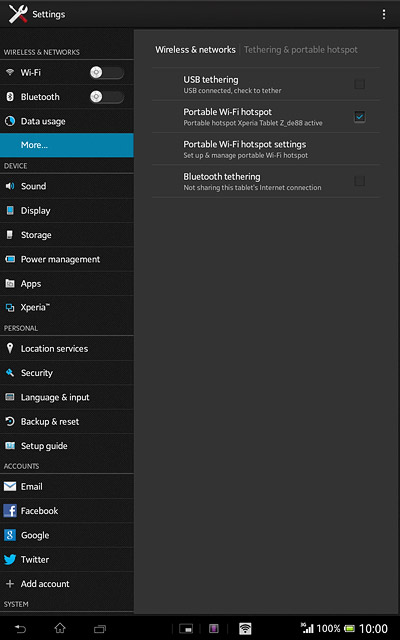Tap the Settings wrench icon

pyautogui.click(x=18, y=14)
